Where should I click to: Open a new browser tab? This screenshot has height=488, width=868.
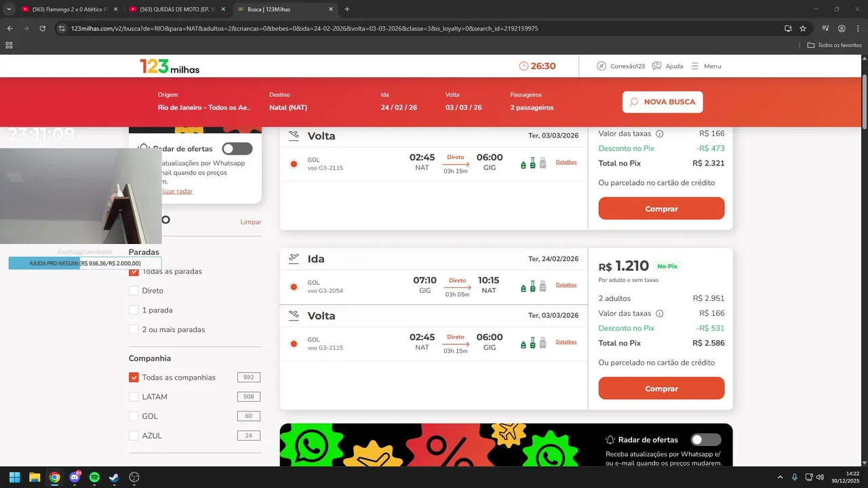click(x=347, y=9)
